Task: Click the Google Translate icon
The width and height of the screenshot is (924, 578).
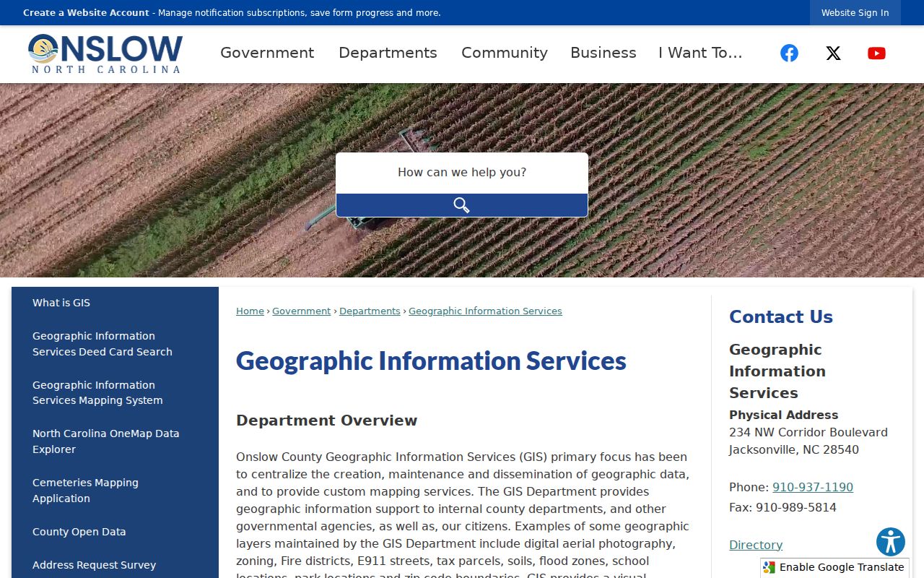Action: click(770, 567)
